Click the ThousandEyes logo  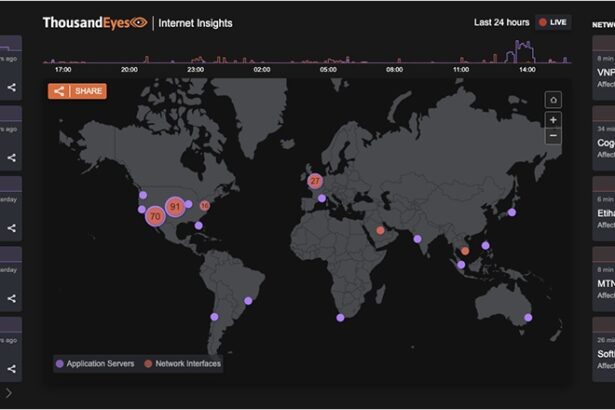click(94, 22)
